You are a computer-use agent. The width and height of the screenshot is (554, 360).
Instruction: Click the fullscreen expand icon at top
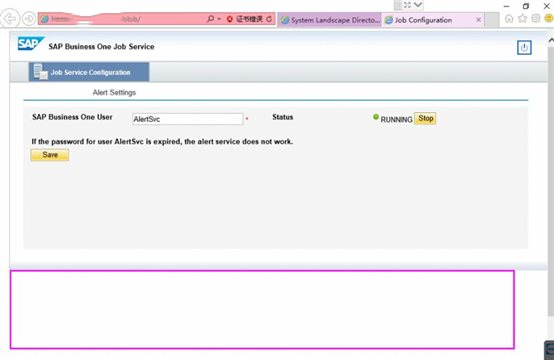click(407, 5)
